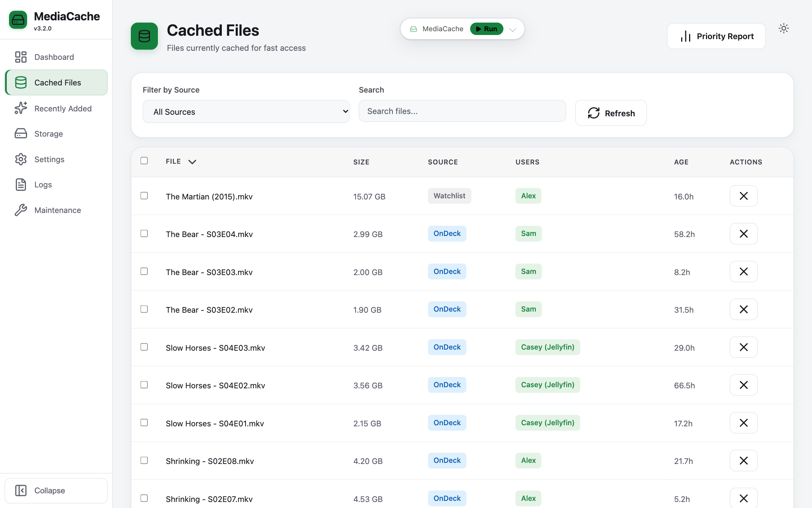812x508 pixels.
Task: Click the Run play button in MediaCache pill
Action: click(486, 29)
